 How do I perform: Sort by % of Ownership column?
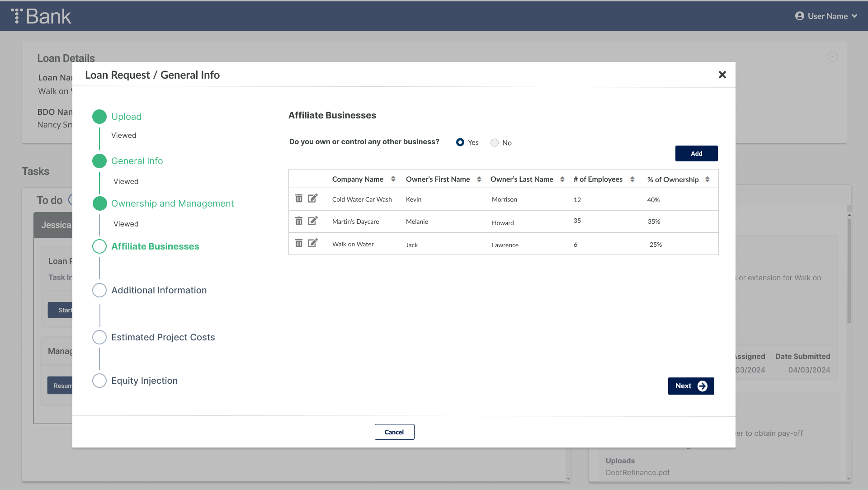[708, 179]
